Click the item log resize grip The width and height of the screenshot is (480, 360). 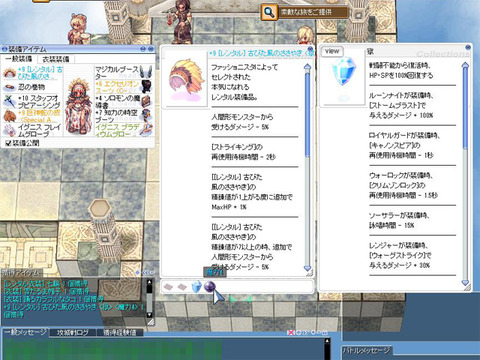click(151, 322)
